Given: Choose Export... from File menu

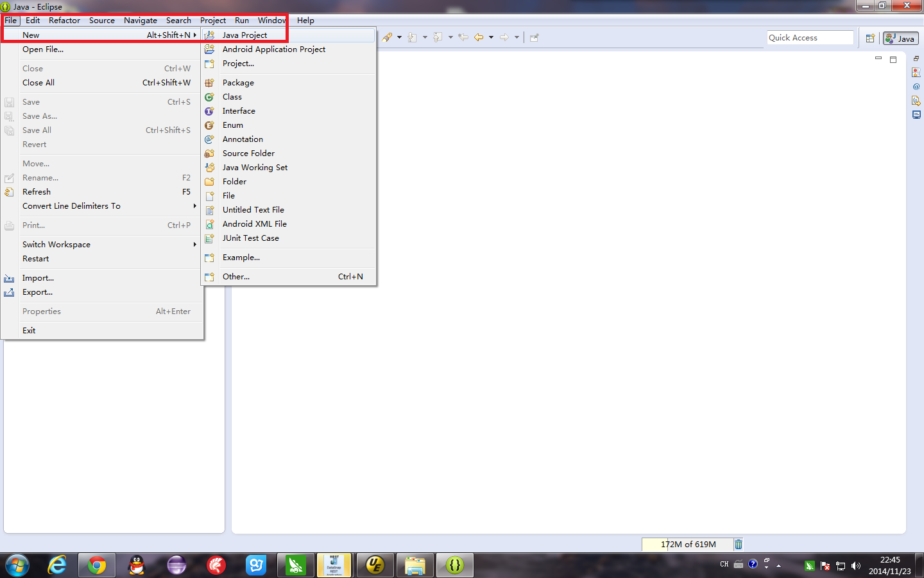Looking at the screenshot, I should click(x=101, y=292).
